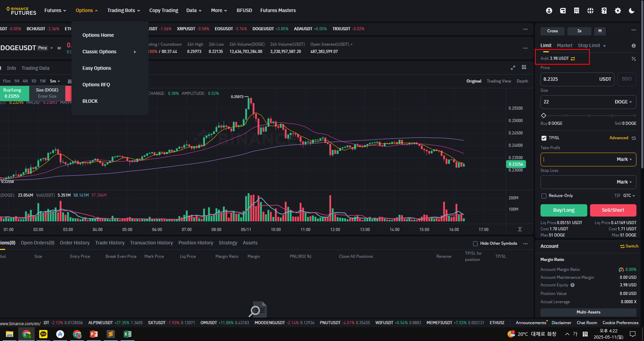Screen dimensions: 644x341
Task: Select Options Home menu item
Action: (x=98, y=35)
